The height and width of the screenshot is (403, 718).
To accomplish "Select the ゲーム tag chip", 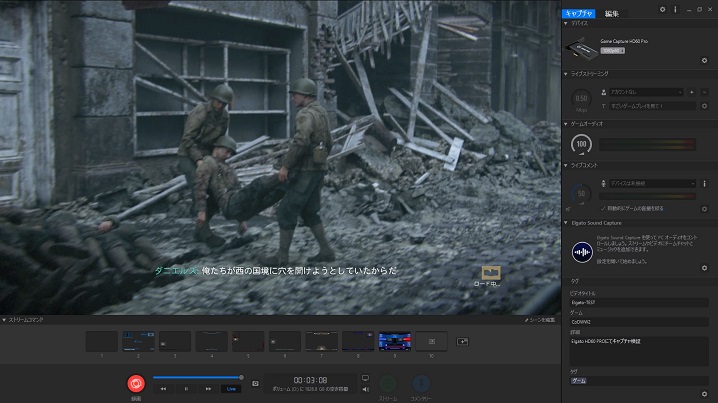I will point(579,381).
